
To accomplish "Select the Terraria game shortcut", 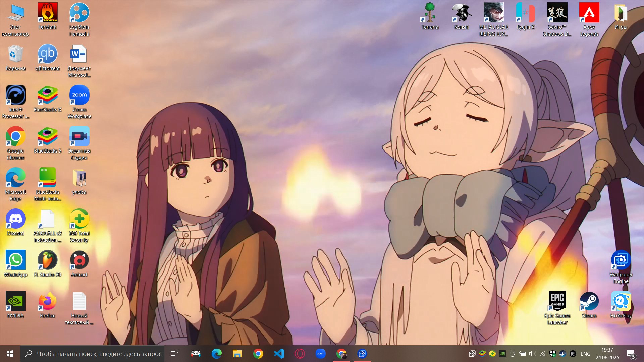I will point(430,17).
